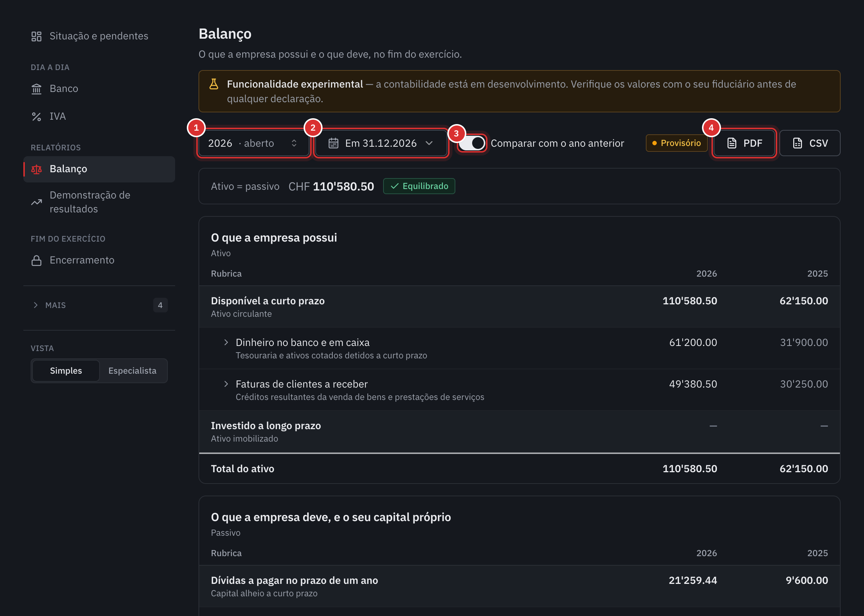Switch view to Especialista

[132, 371]
